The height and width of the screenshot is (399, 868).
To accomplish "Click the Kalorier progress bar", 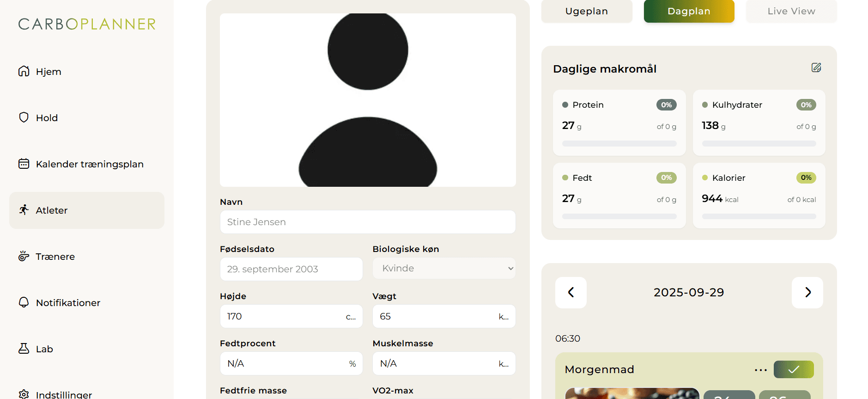I will [759, 216].
